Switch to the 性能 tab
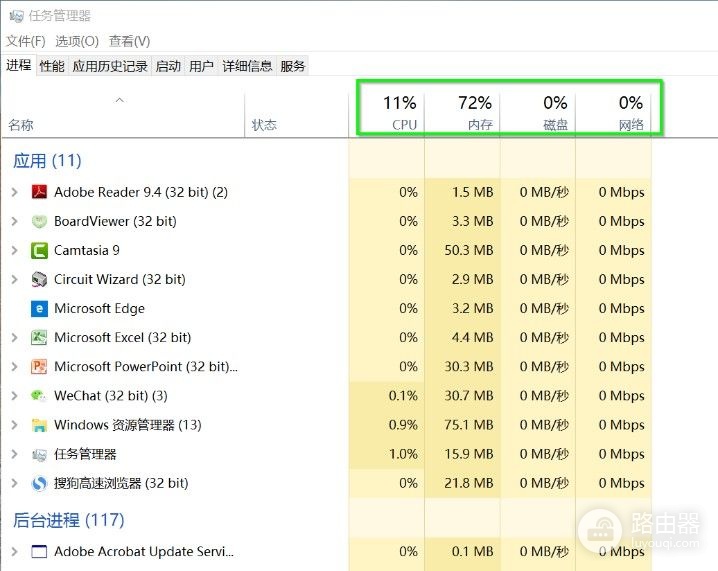 coord(52,66)
